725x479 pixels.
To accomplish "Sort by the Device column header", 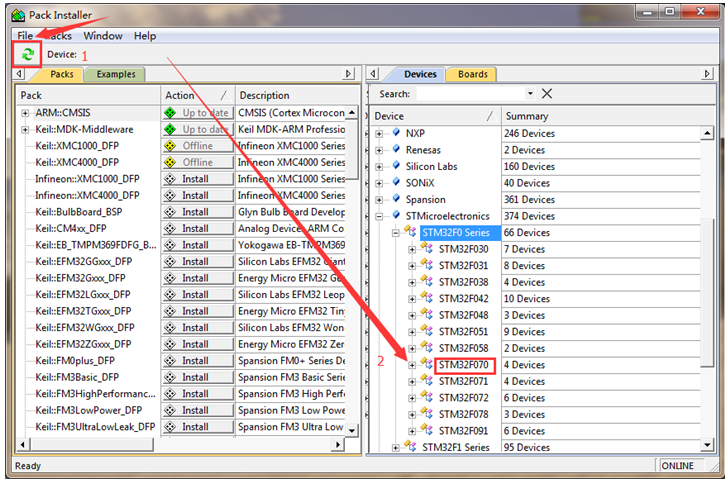I will [x=436, y=116].
